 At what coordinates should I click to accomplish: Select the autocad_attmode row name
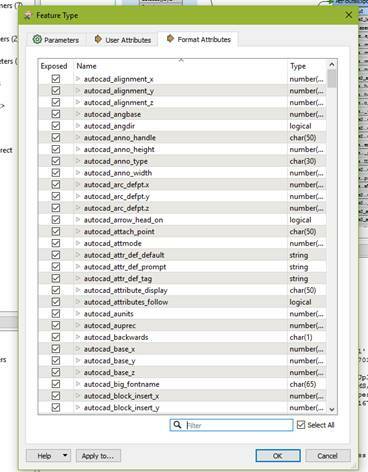[112, 243]
